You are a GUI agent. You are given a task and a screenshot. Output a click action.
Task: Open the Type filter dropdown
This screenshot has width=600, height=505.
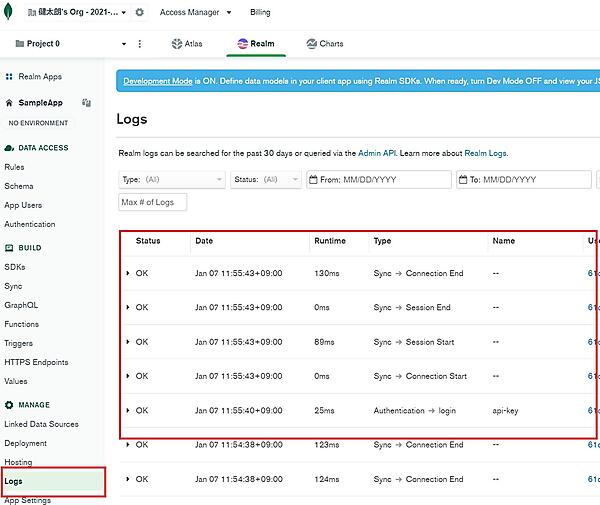click(171, 180)
